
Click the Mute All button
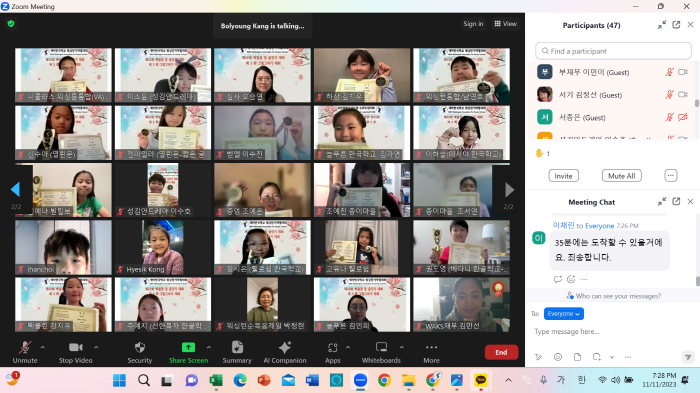click(621, 176)
